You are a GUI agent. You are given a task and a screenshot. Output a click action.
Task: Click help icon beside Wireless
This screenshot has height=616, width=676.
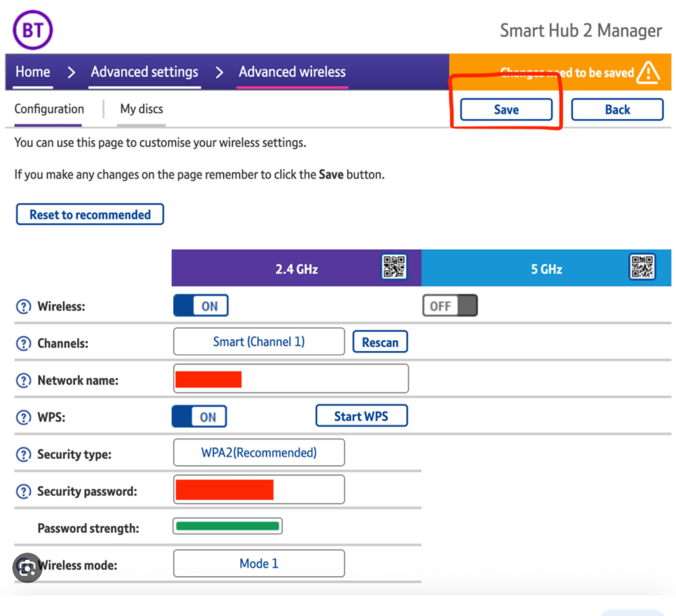coord(24,307)
